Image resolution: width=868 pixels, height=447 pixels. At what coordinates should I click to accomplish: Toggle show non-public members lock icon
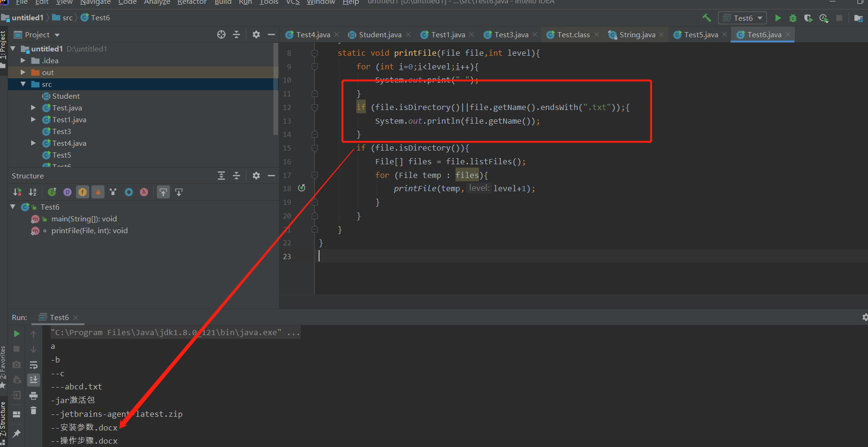coord(98,192)
